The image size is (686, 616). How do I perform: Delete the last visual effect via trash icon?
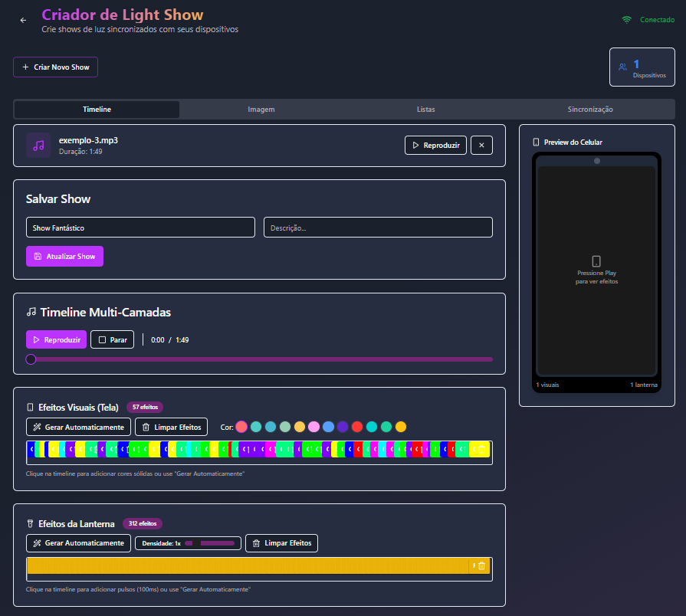click(481, 450)
